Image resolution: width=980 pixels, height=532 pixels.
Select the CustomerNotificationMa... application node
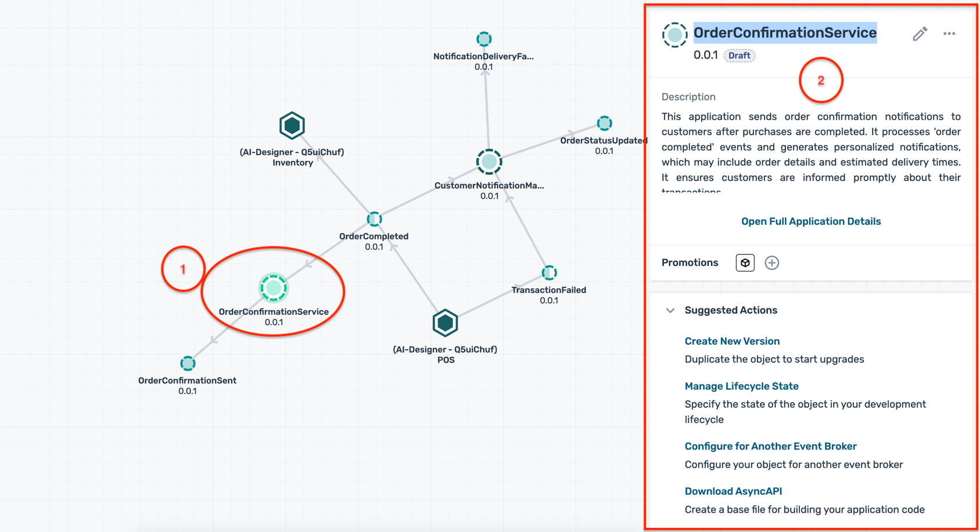[x=489, y=162]
